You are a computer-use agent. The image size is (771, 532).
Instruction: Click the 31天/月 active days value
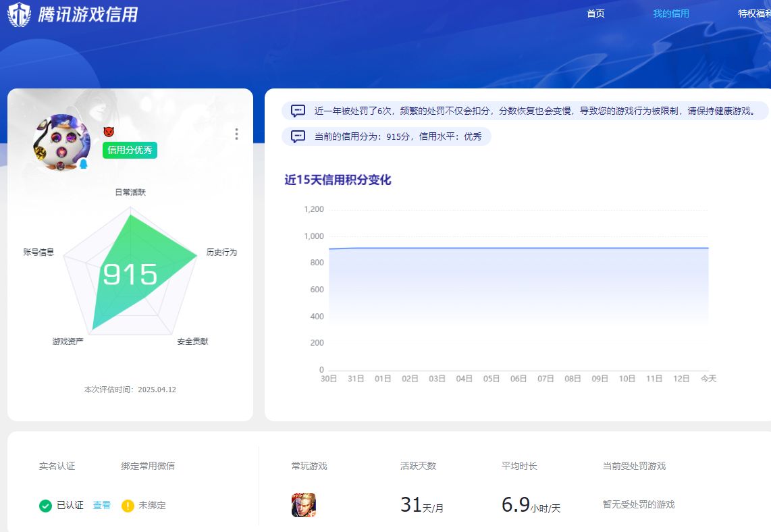422,505
